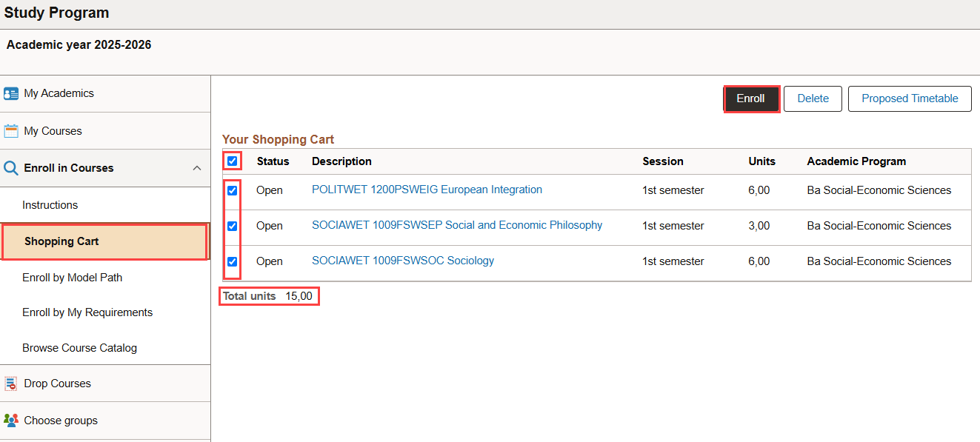Open POLITWET European Integration course link
980x442 pixels.
[x=427, y=190]
